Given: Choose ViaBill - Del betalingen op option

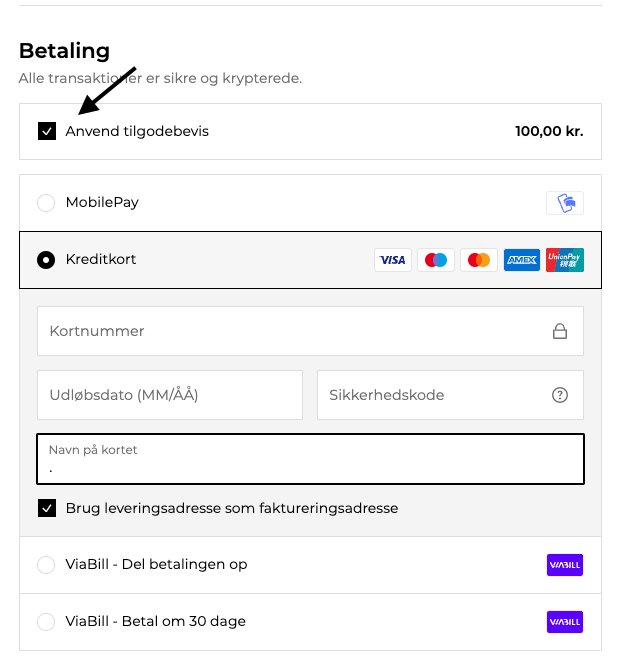Looking at the screenshot, I should [x=46, y=565].
